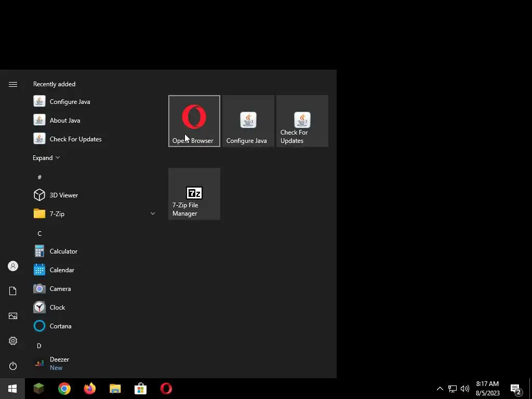Open the Clock app
The height and width of the screenshot is (399, 532).
pos(95,307)
